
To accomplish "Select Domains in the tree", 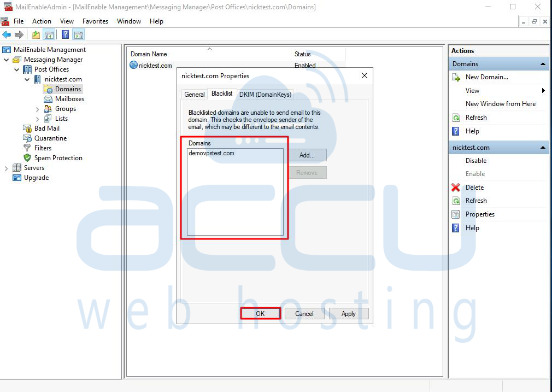I will tap(68, 89).
